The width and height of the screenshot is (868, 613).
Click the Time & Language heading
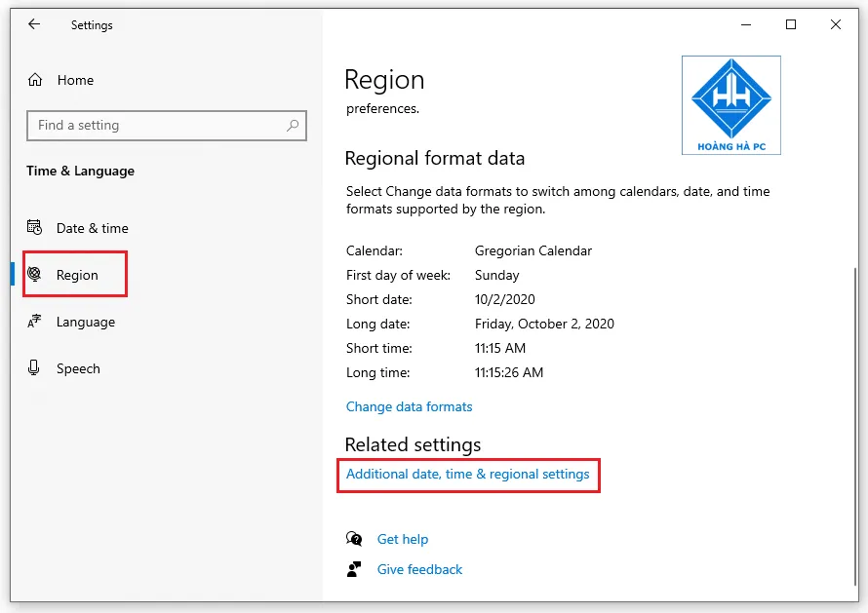(79, 171)
